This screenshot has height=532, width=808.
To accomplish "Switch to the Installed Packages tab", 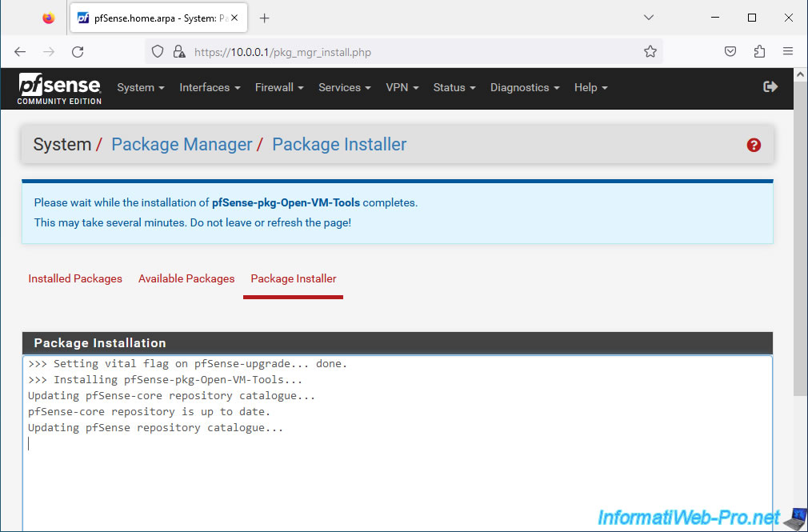I will pos(75,279).
